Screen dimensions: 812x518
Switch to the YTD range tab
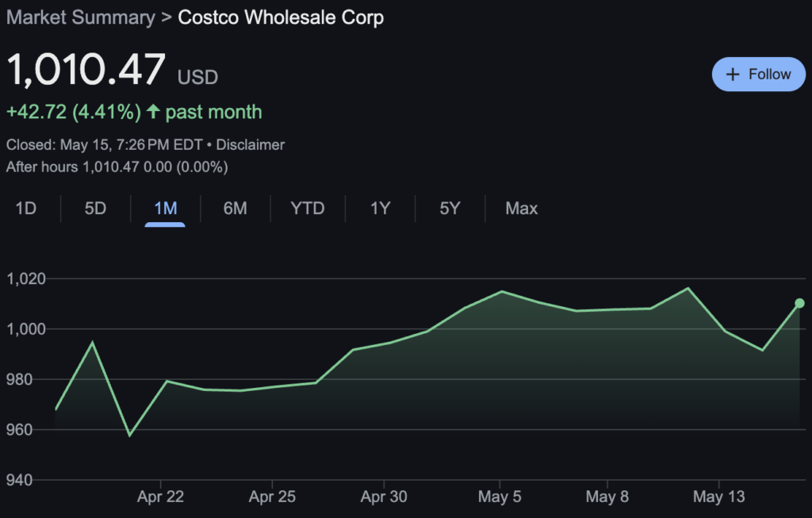(x=308, y=209)
